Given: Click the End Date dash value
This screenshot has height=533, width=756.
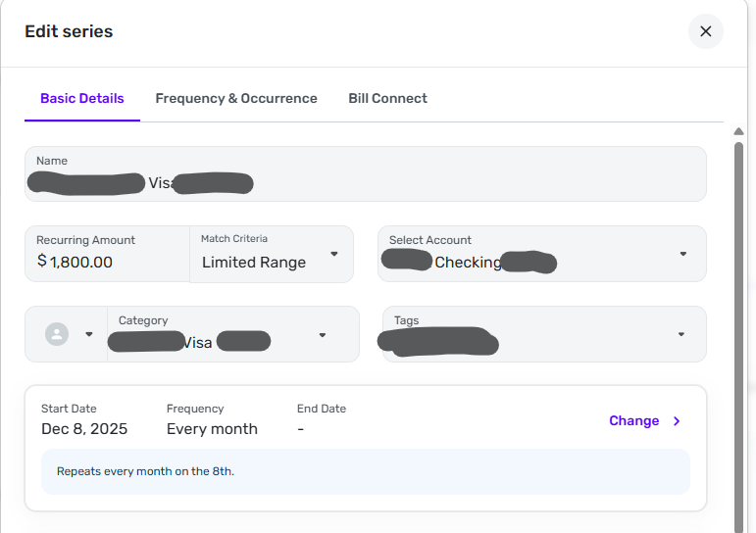Looking at the screenshot, I should pyautogui.click(x=301, y=429).
